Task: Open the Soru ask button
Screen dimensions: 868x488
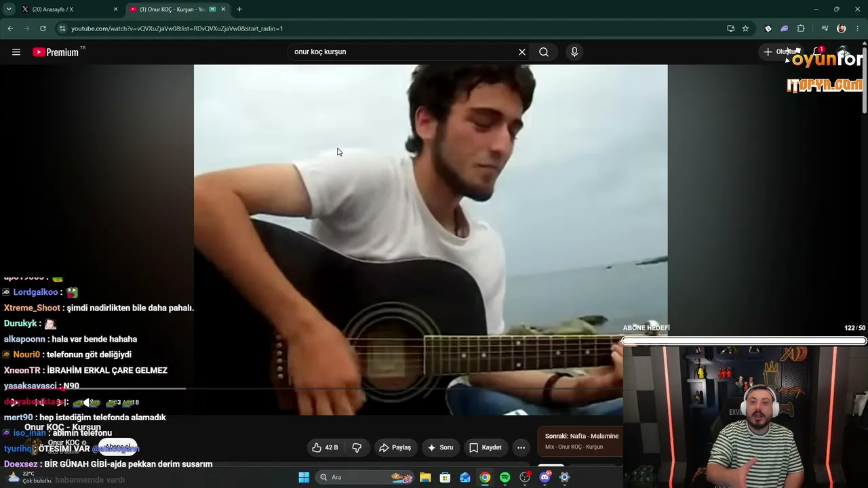Action: pyautogui.click(x=441, y=447)
